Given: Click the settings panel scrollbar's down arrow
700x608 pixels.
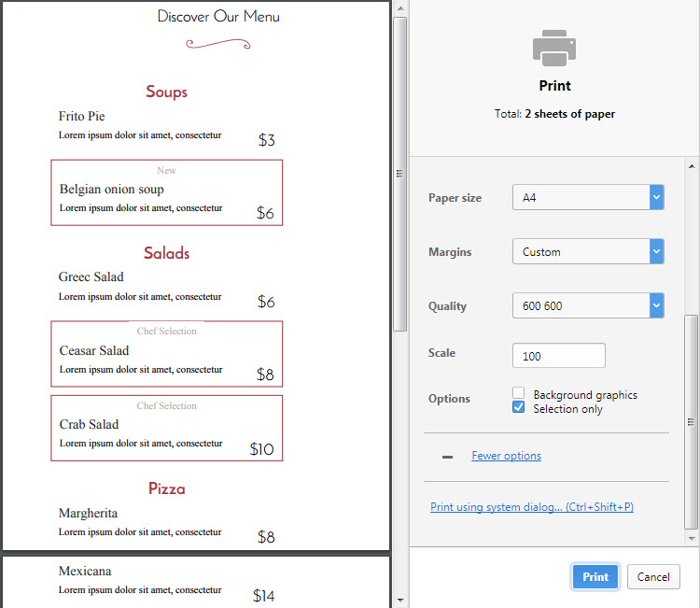Looking at the screenshot, I should [x=692, y=539].
